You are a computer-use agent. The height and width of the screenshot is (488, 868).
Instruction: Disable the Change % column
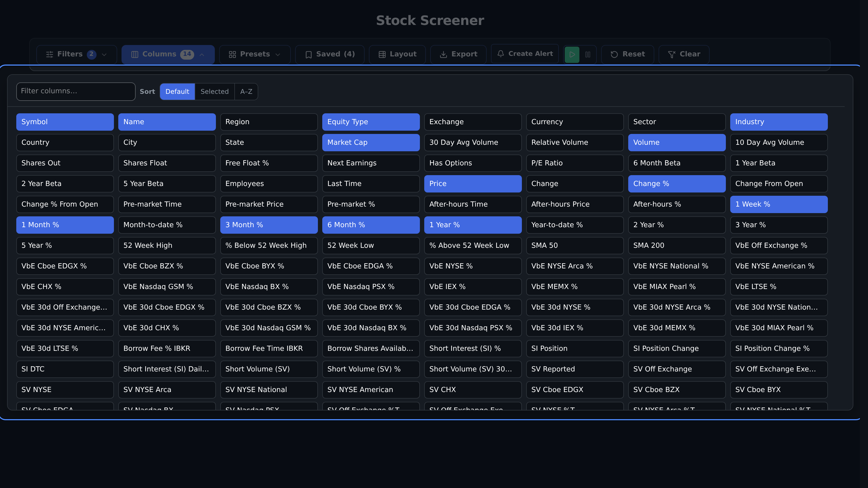(x=676, y=184)
